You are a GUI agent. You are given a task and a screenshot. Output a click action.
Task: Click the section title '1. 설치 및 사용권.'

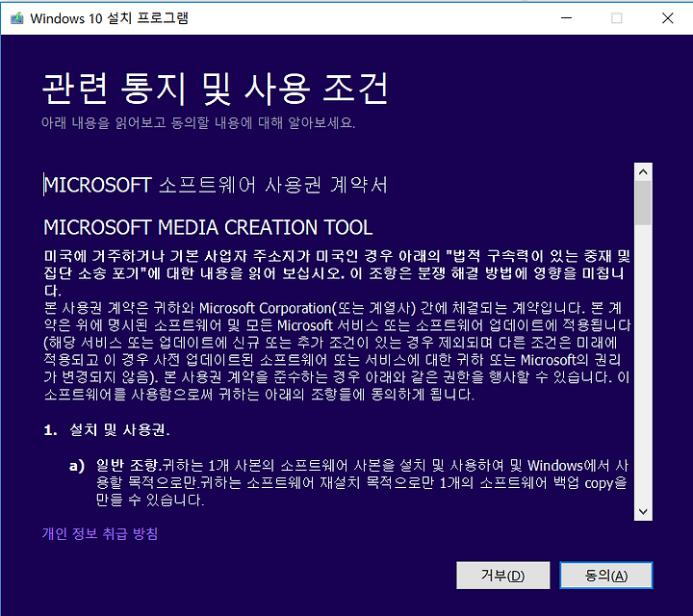pyautogui.click(x=107, y=429)
